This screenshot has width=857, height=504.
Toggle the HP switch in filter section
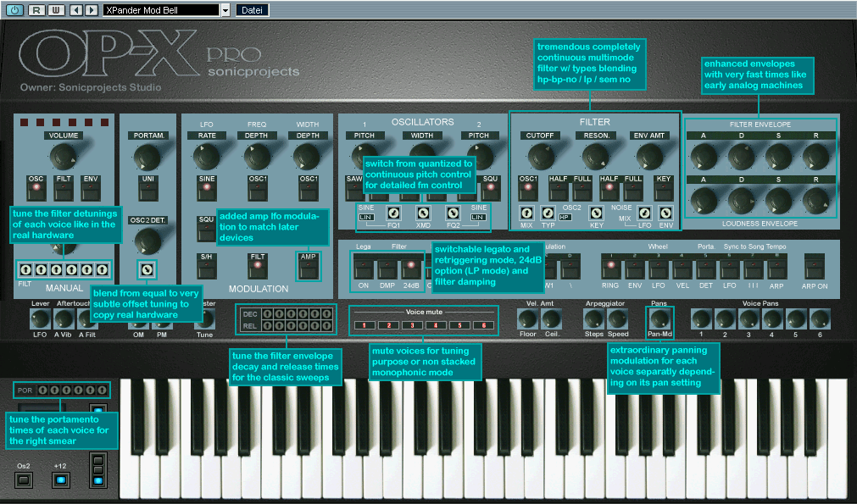click(x=565, y=217)
